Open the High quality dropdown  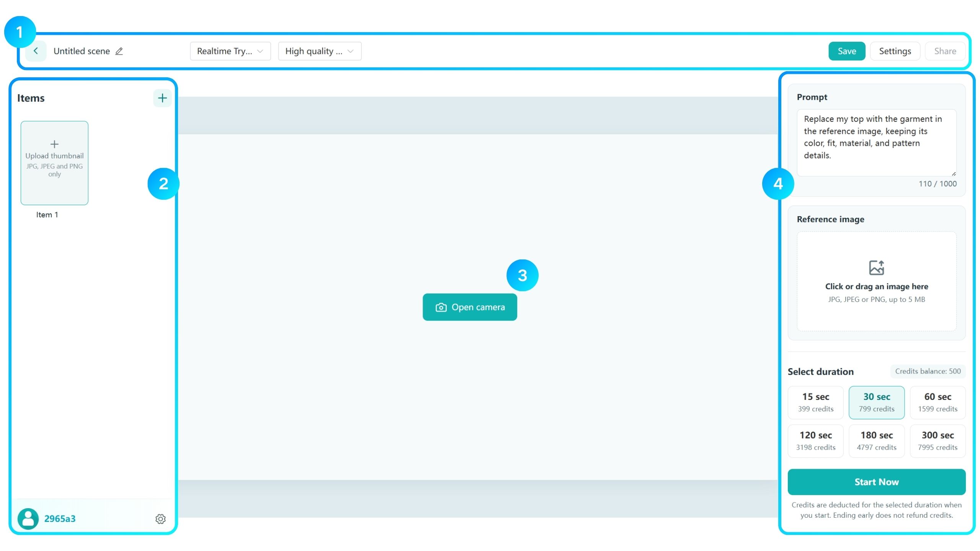click(x=320, y=51)
